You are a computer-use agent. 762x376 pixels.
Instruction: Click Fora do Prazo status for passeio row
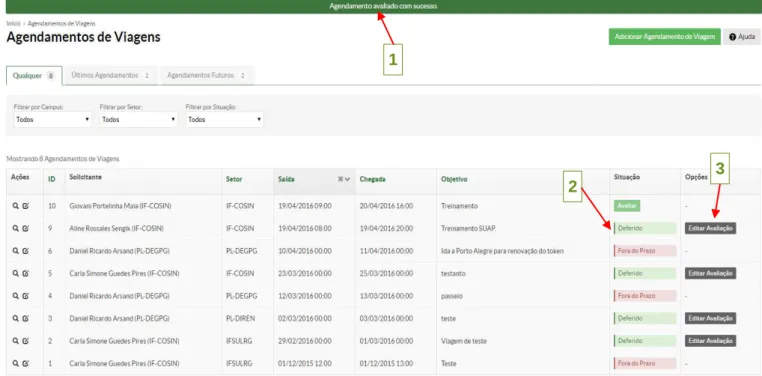coord(645,296)
